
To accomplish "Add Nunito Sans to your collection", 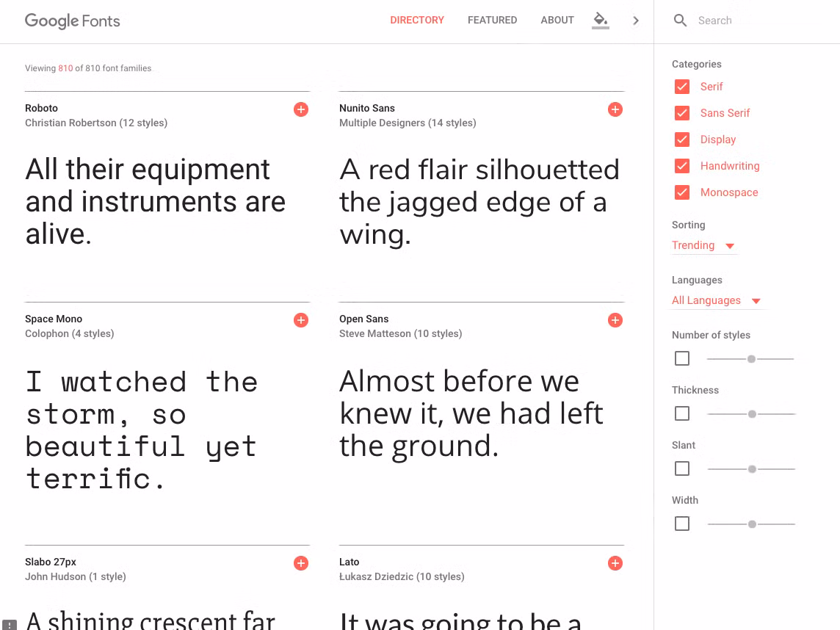I will coord(615,109).
